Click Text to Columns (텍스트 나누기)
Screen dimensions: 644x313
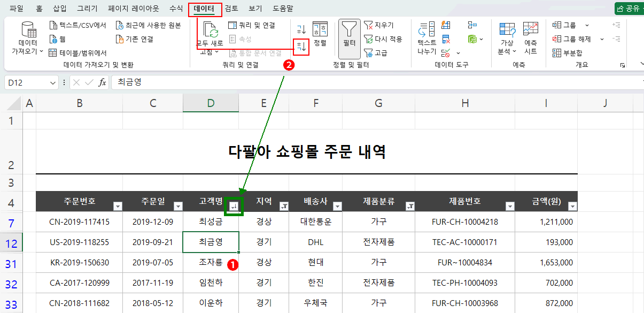click(x=426, y=39)
